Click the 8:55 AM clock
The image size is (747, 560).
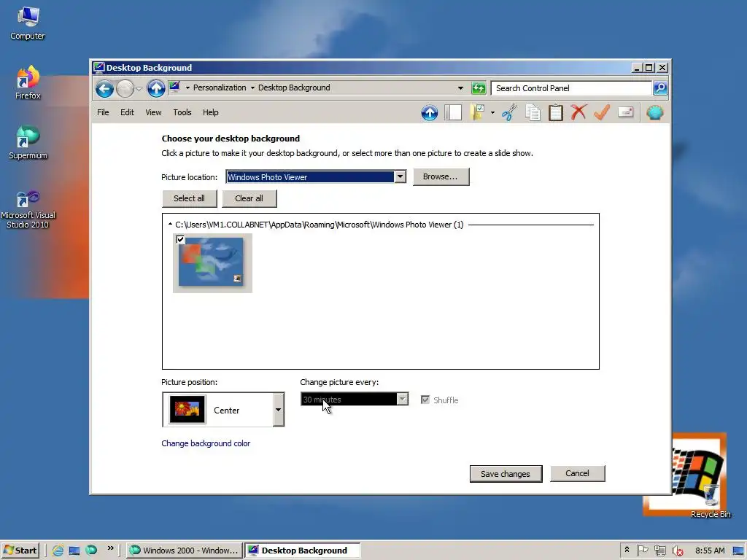point(710,551)
